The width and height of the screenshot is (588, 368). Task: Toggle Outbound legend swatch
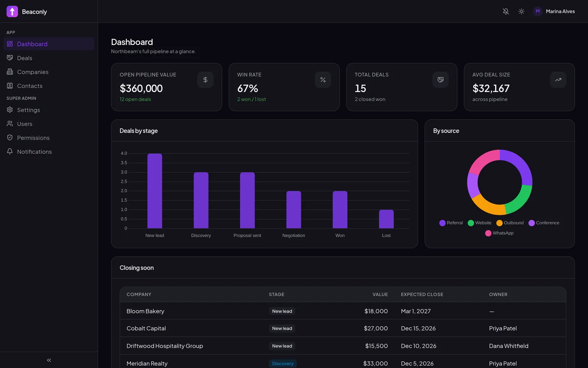point(499,223)
